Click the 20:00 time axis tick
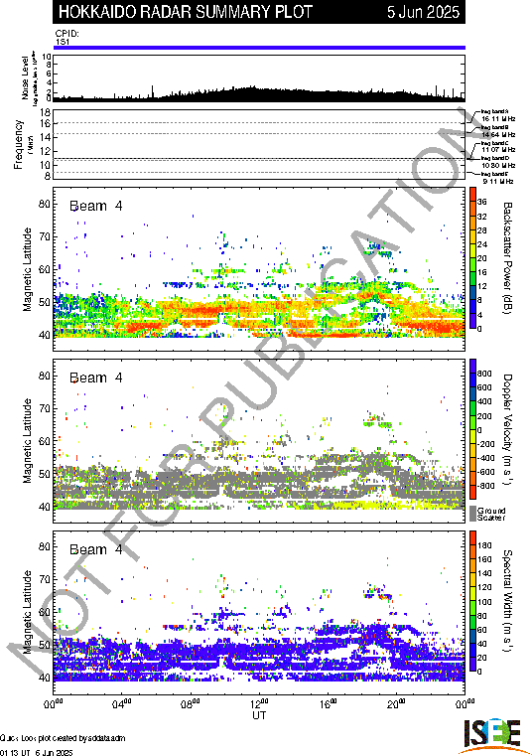The width and height of the screenshot is (532, 756). point(396,704)
